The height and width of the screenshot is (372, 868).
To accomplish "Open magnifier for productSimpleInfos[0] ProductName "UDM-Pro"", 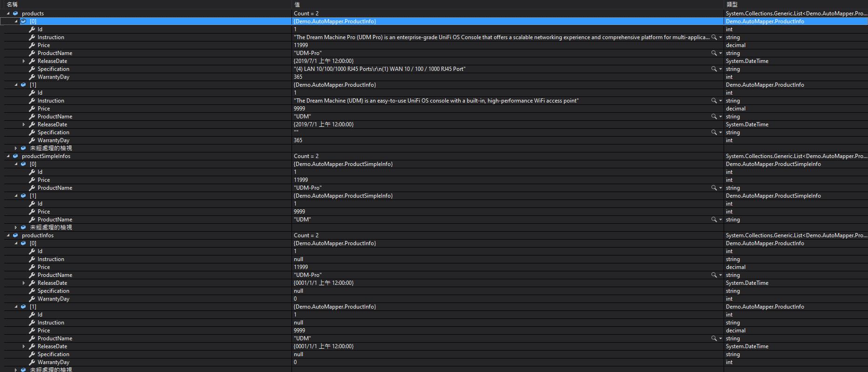I will click(714, 188).
